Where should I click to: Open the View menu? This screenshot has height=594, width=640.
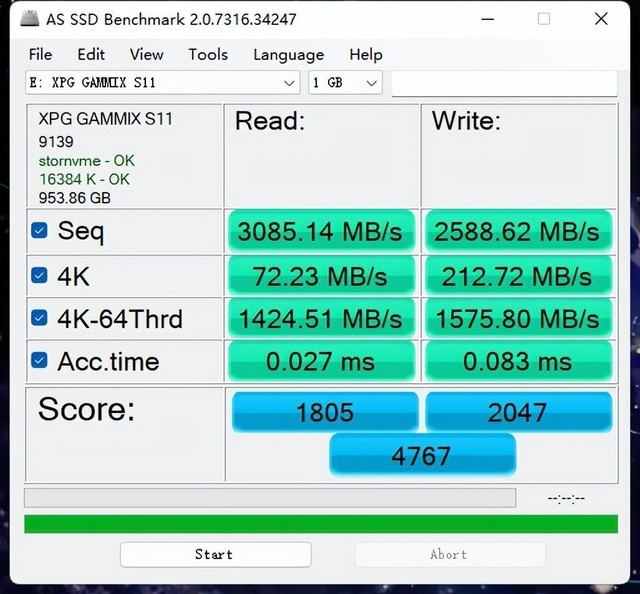point(147,55)
